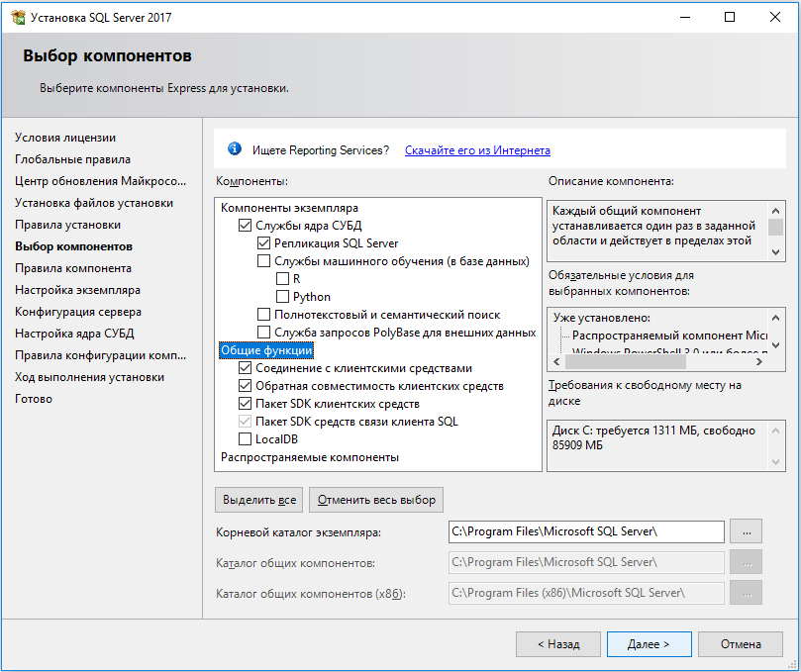Click the Корневой каталог экземпляра path field
The width and height of the screenshot is (801, 672).
pos(586,531)
